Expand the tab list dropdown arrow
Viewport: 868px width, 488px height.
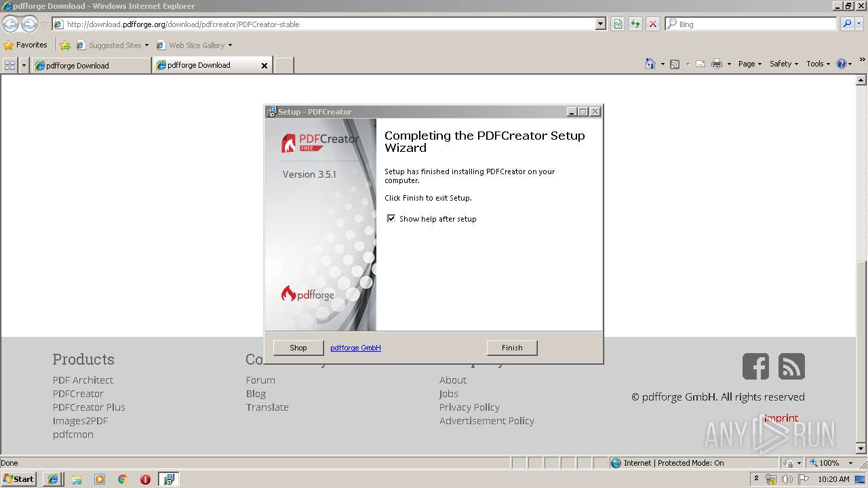24,65
